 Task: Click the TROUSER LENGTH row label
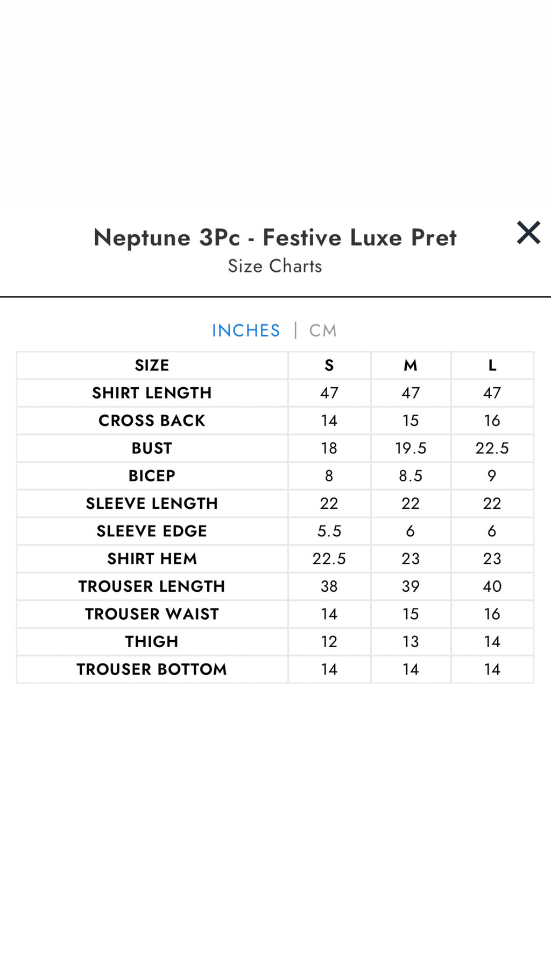pyautogui.click(x=152, y=586)
